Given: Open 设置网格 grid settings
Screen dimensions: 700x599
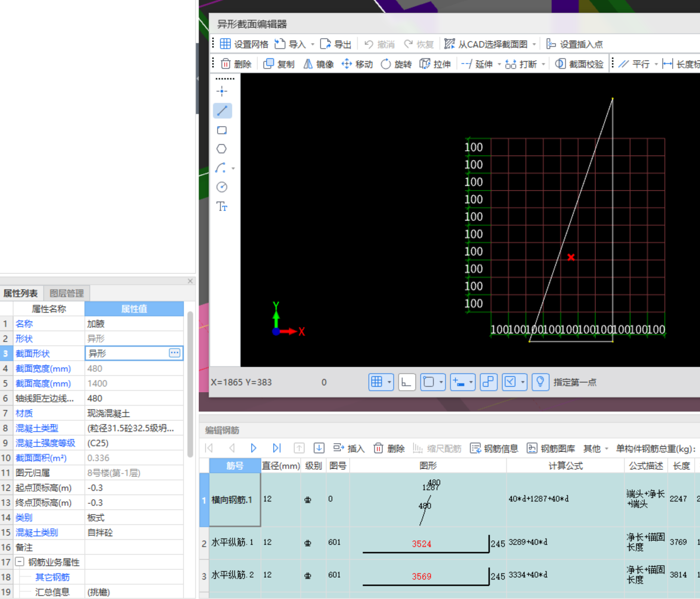Looking at the screenshot, I should click(244, 44).
